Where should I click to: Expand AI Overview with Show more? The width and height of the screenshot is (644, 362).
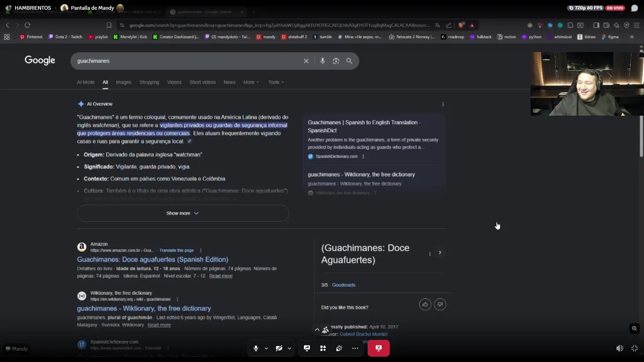[x=183, y=213]
